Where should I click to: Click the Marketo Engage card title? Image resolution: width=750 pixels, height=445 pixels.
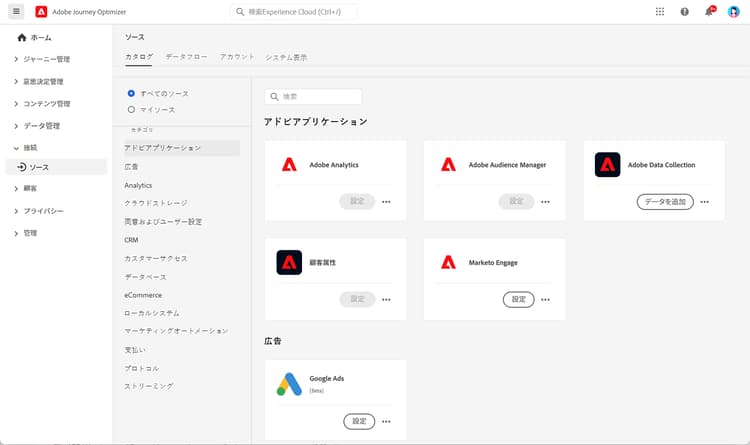493,263
